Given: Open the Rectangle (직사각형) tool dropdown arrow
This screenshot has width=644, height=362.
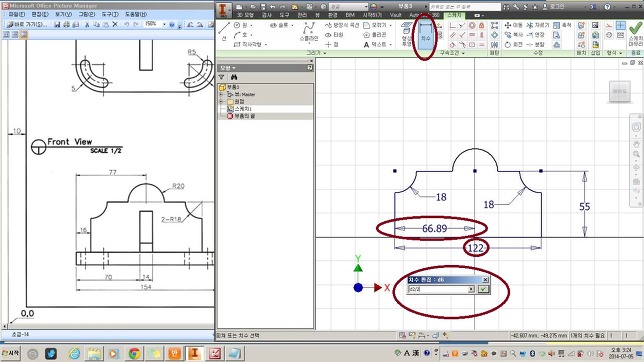Looking at the screenshot, I should [x=266, y=44].
